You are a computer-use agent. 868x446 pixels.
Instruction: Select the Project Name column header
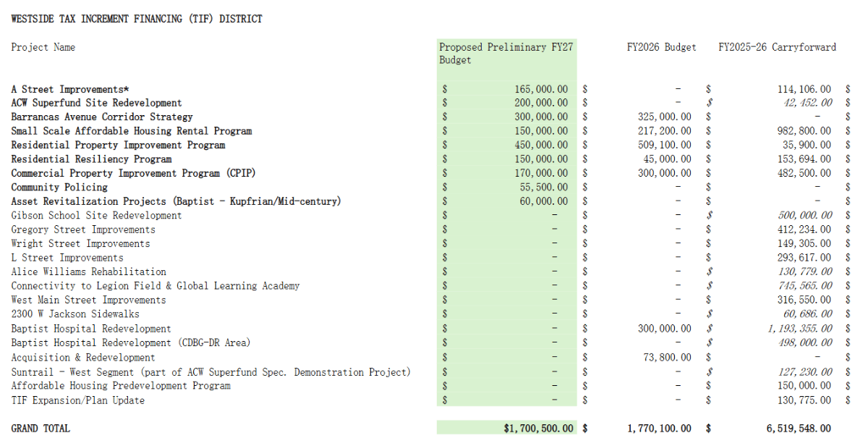click(x=43, y=47)
